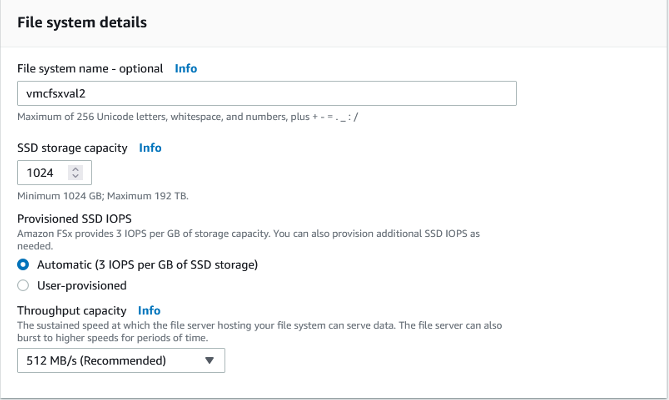The height and width of the screenshot is (400, 669).
Task: Open Info link beside SSD storage capacity
Action: (150, 148)
